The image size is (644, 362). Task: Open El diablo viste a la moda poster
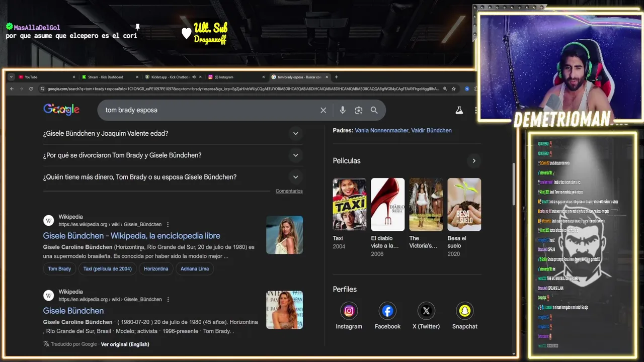388,205
